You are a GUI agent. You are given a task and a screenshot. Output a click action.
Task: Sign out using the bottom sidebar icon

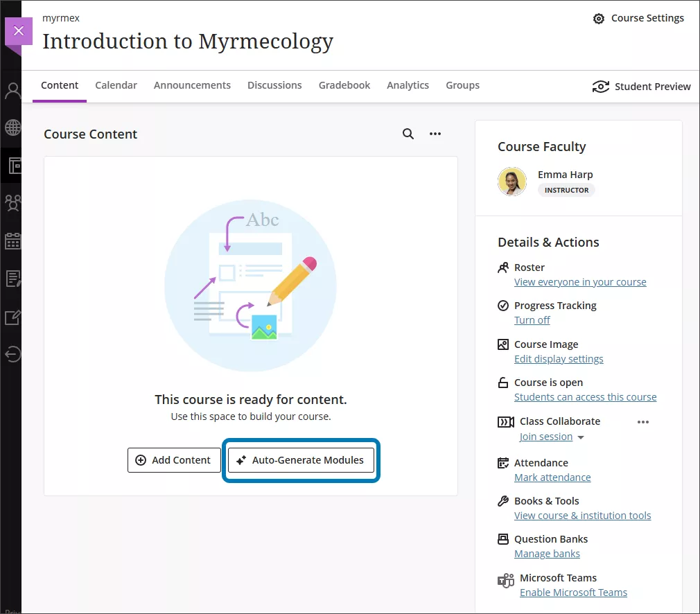[11, 355]
